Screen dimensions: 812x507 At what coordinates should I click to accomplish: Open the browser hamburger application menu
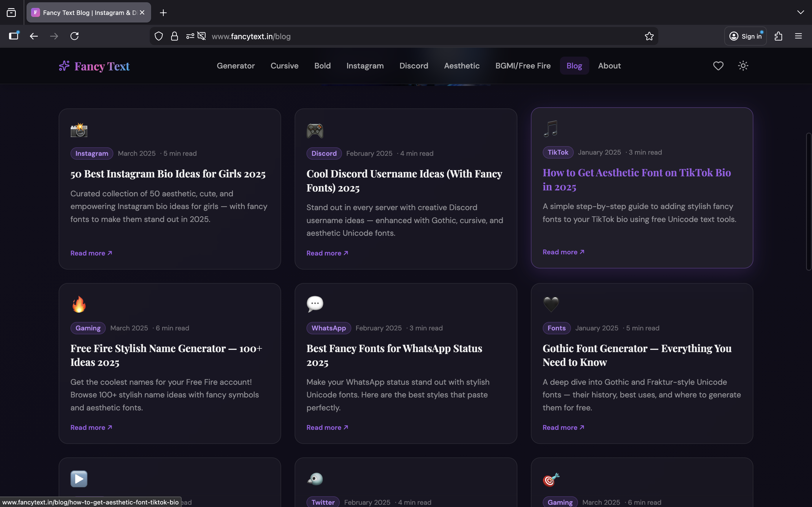pos(798,36)
